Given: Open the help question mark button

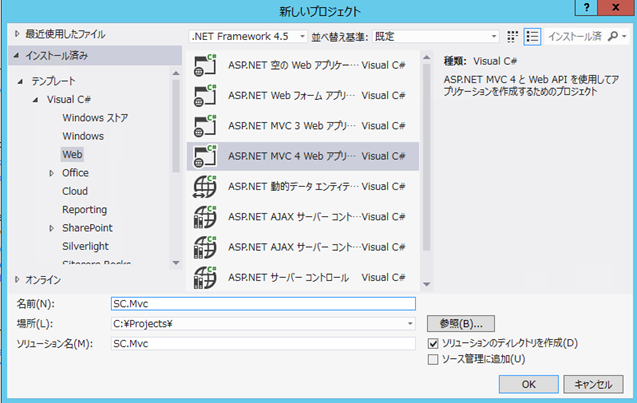Looking at the screenshot, I should (586, 8).
